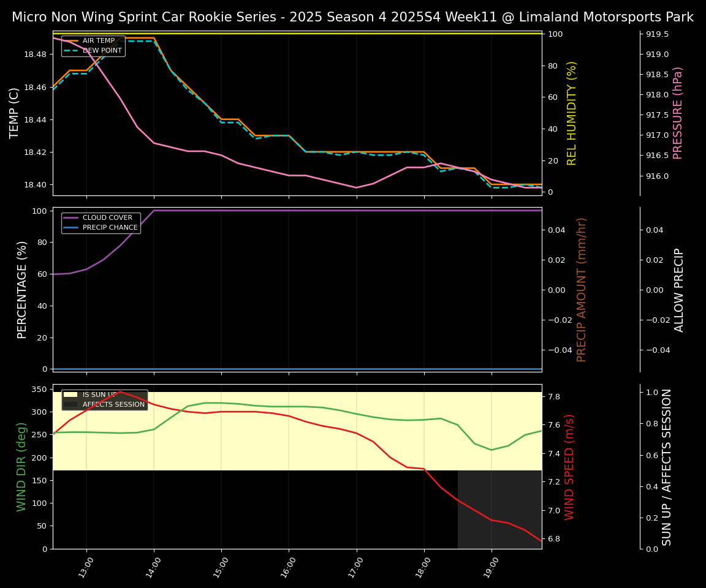Click the DEW POINT legend entry
The image size is (706, 588).
102,50
